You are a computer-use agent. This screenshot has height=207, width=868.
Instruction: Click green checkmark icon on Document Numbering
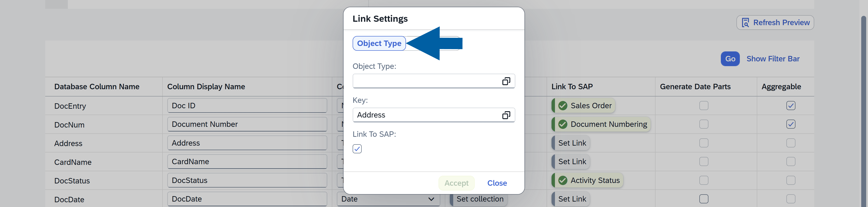(x=562, y=124)
